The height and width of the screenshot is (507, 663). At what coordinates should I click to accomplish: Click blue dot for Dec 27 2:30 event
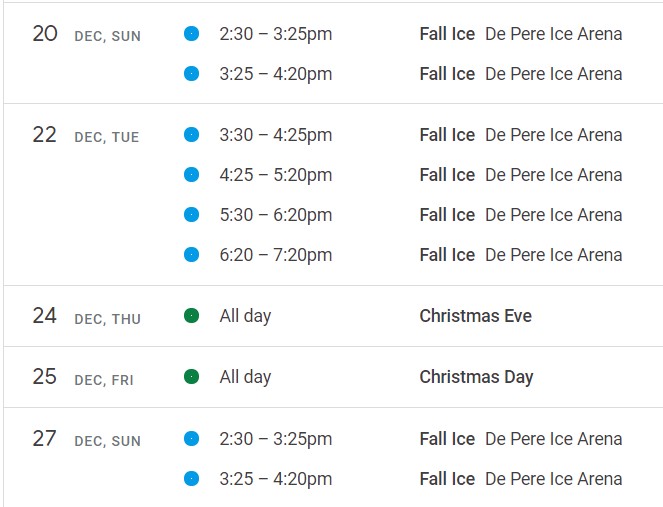coord(192,438)
